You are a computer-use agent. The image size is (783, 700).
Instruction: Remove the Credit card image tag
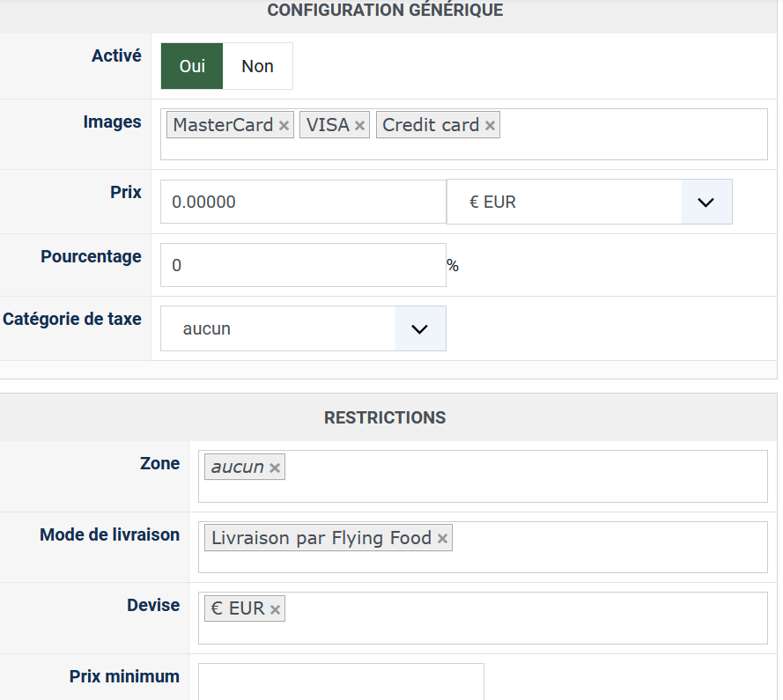[490, 126]
